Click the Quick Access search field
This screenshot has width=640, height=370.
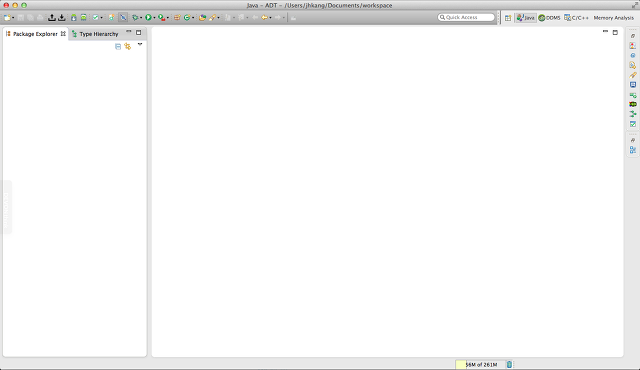click(466, 18)
